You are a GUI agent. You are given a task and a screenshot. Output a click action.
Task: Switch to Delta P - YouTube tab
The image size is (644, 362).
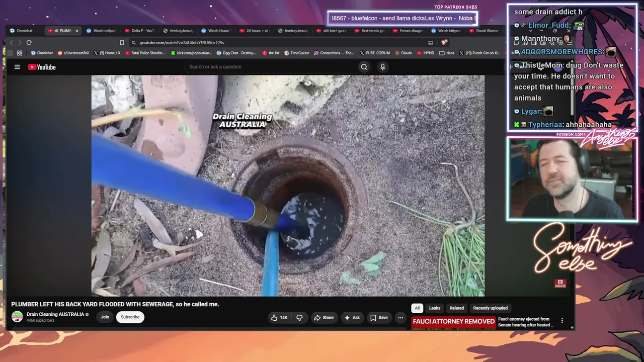(139, 31)
